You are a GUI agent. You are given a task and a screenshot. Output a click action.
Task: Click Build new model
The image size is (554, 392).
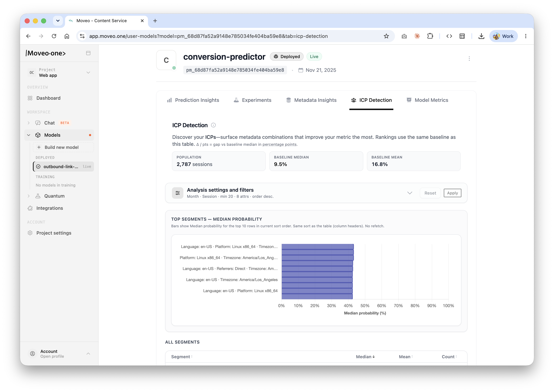click(63, 147)
